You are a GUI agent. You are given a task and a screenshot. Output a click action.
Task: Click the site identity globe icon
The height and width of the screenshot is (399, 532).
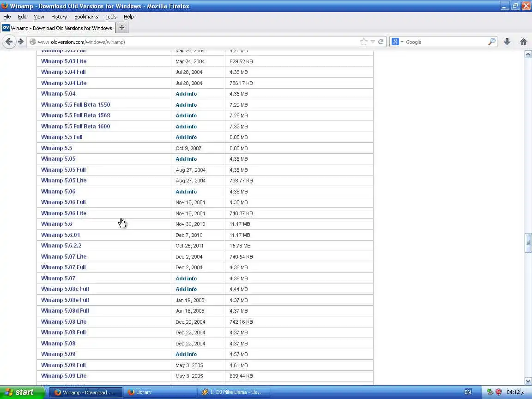point(33,42)
